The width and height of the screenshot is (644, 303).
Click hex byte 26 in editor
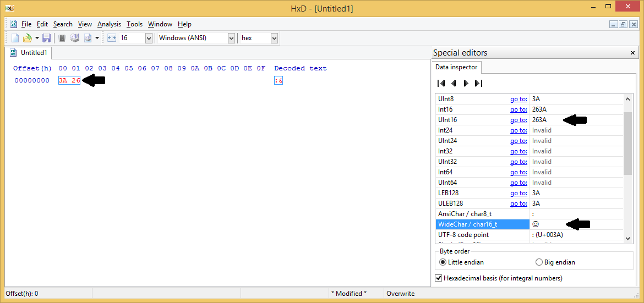click(76, 80)
